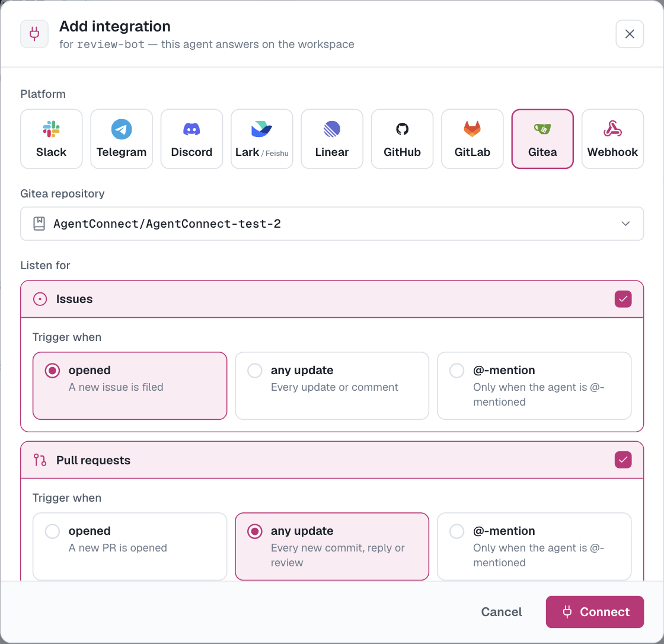Select Pull requests any update radio
The height and width of the screenshot is (644, 664).
point(254,531)
